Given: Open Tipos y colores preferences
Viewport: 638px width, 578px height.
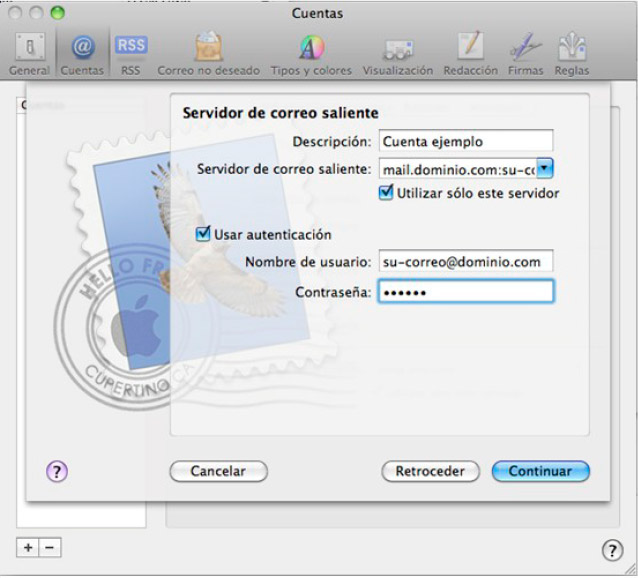Looking at the screenshot, I should click(311, 54).
